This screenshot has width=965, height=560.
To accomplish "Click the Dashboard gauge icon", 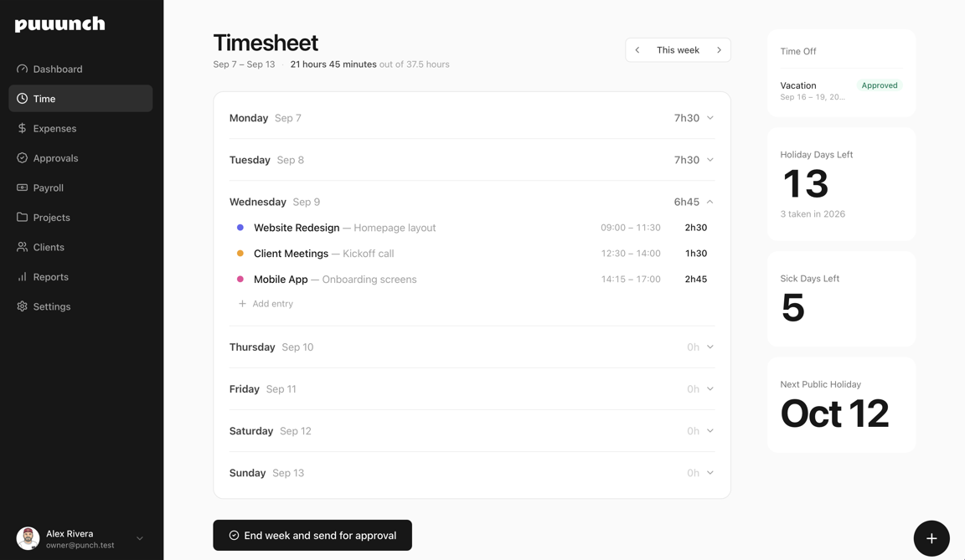I will click(22, 69).
